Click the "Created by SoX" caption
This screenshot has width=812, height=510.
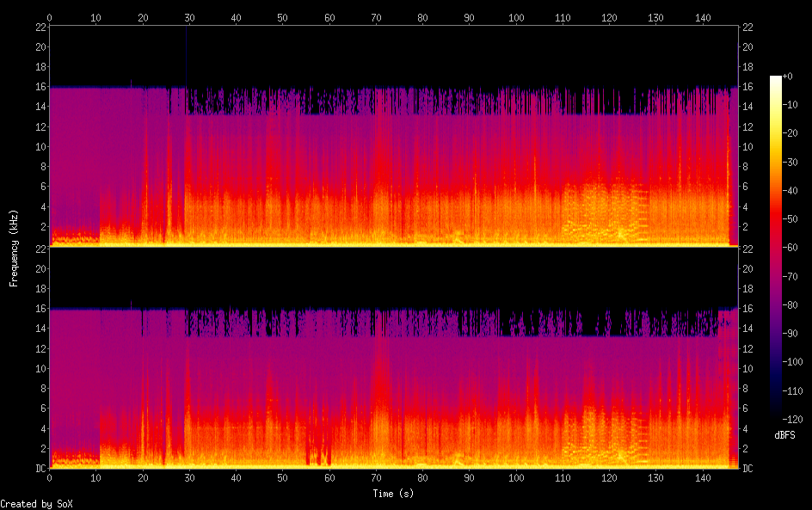[x=36, y=504]
